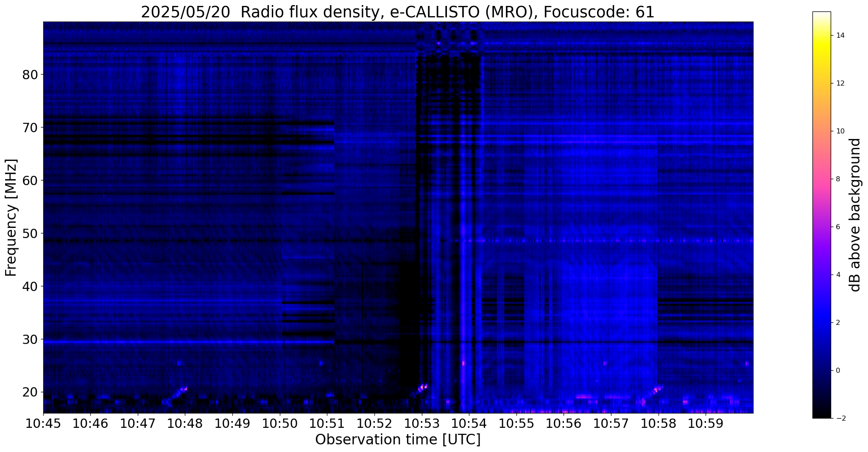Click the 10:47 time tick label
Screen dimensions: 868x452
138,424
